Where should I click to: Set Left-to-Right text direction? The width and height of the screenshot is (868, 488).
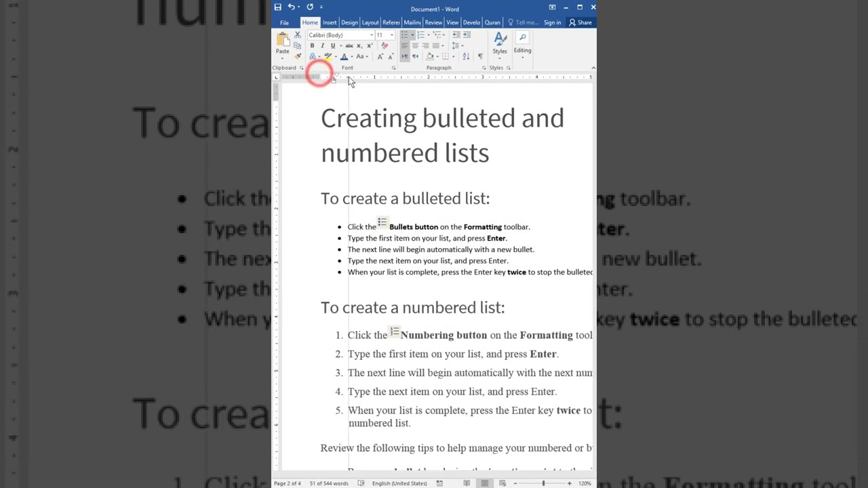(x=405, y=56)
